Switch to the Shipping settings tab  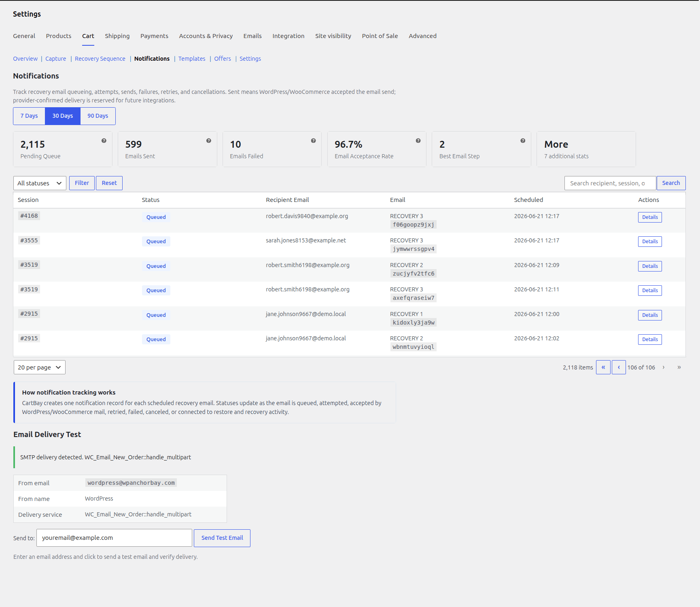coord(117,36)
